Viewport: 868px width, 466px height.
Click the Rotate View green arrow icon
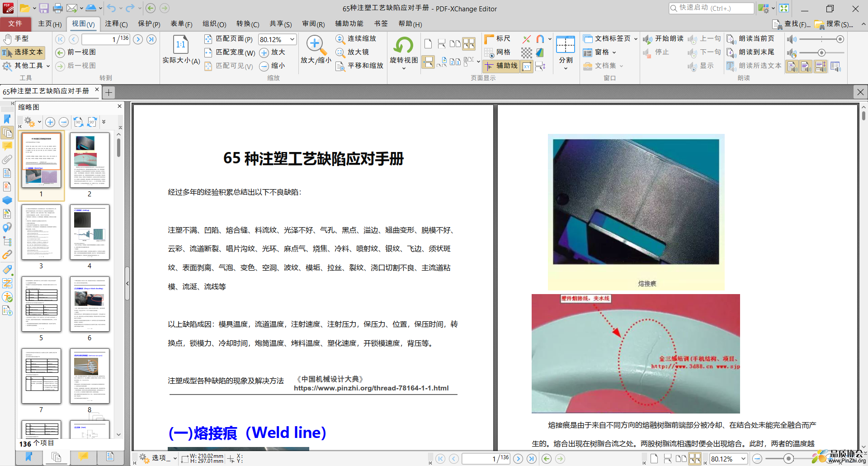coord(403,45)
